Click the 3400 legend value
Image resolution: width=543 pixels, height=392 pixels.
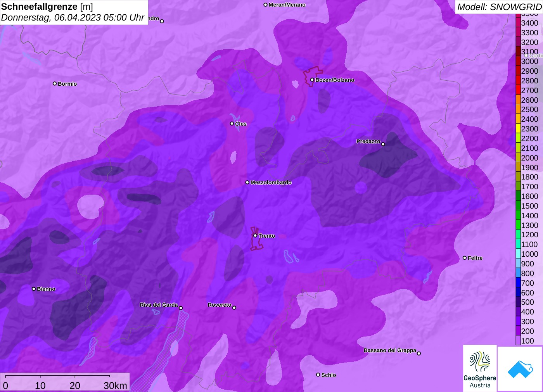click(529, 23)
